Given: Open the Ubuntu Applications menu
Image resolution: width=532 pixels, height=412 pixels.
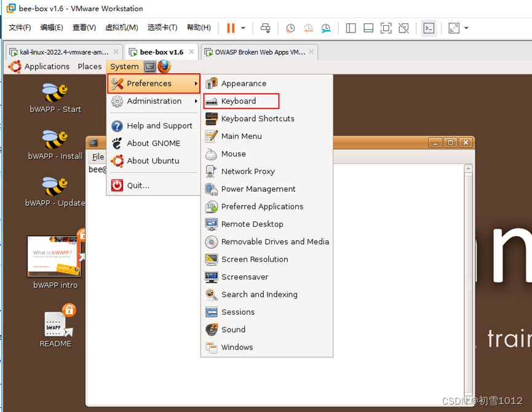Looking at the screenshot, I should point(39,66).
